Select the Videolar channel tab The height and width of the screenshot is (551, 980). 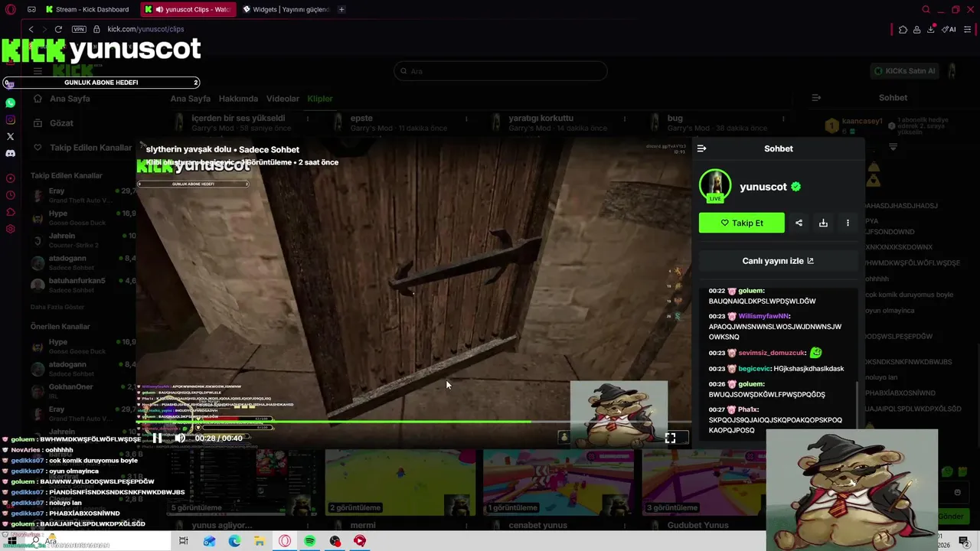click(283, 99)
